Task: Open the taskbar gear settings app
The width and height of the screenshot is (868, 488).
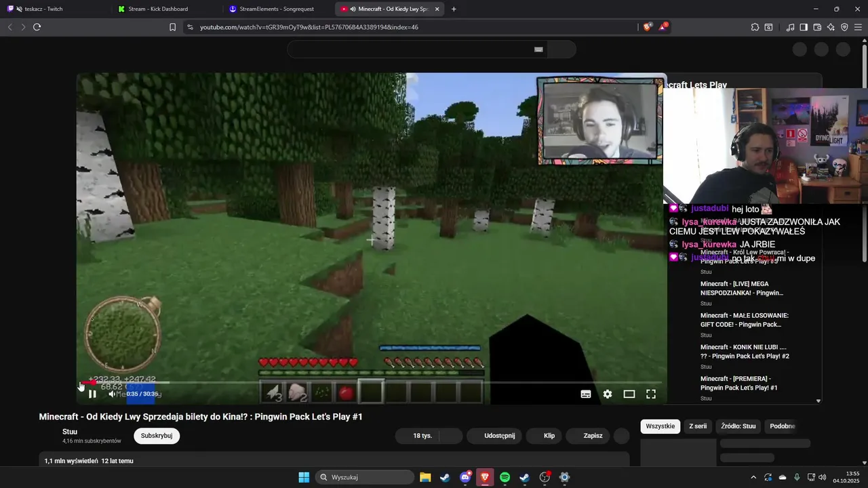Action: point(564,477)
